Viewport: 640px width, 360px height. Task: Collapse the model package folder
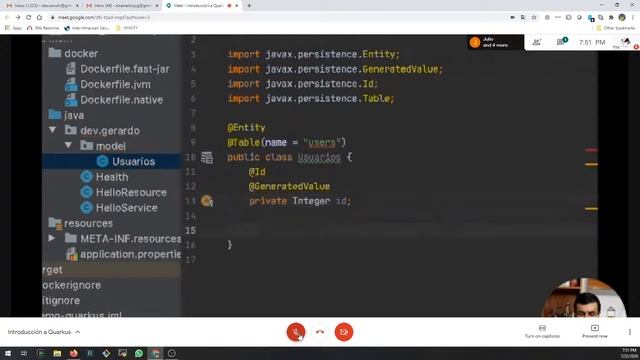click(x=68, y=145)
